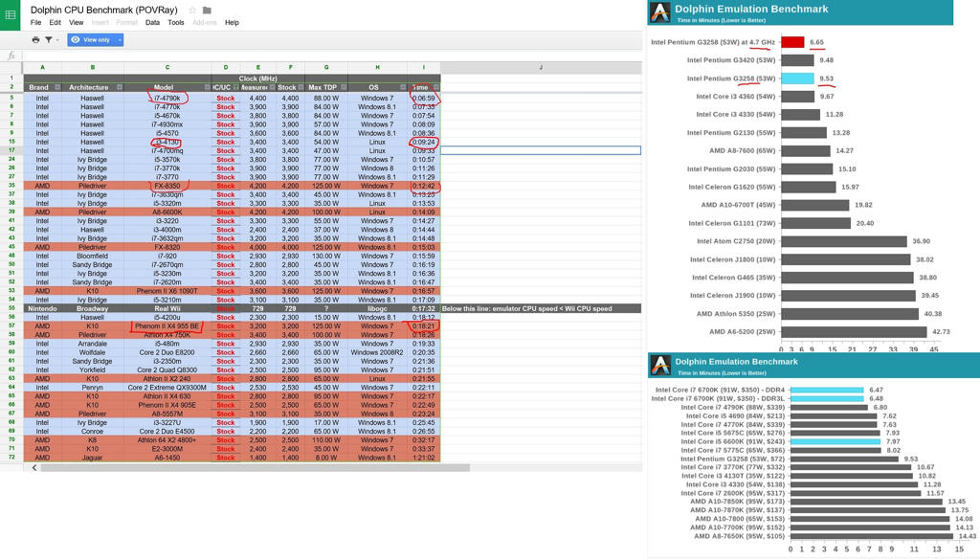Viewport: 980px width, 560px height.
Task: Click the horizontal scrollbar under the sheet
Action: (255, 467)
